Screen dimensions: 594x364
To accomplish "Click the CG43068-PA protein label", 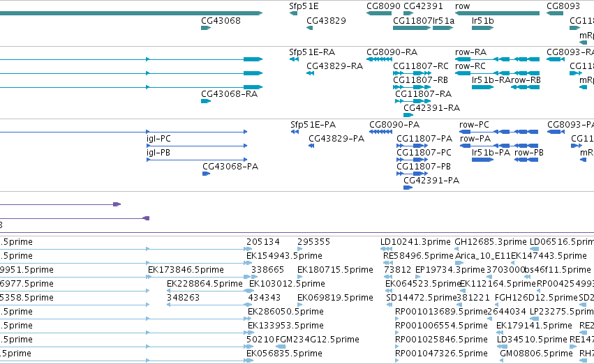I will tap(230, 167).
